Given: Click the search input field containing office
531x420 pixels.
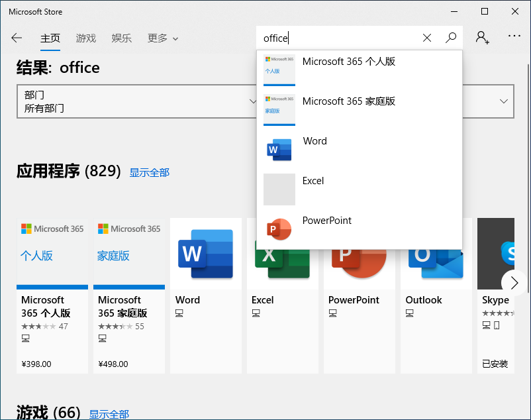Looking at the screenshot, I should coord(338,38).
